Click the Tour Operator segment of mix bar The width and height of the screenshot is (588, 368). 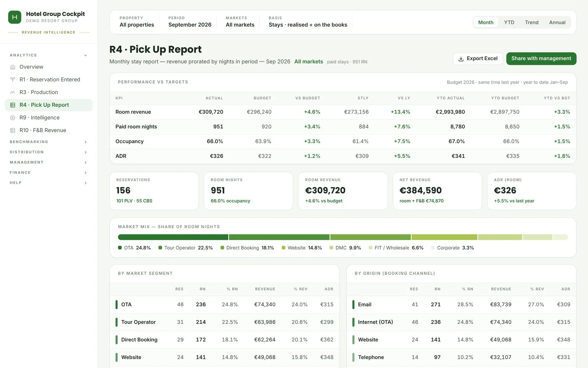pos(279,237)
